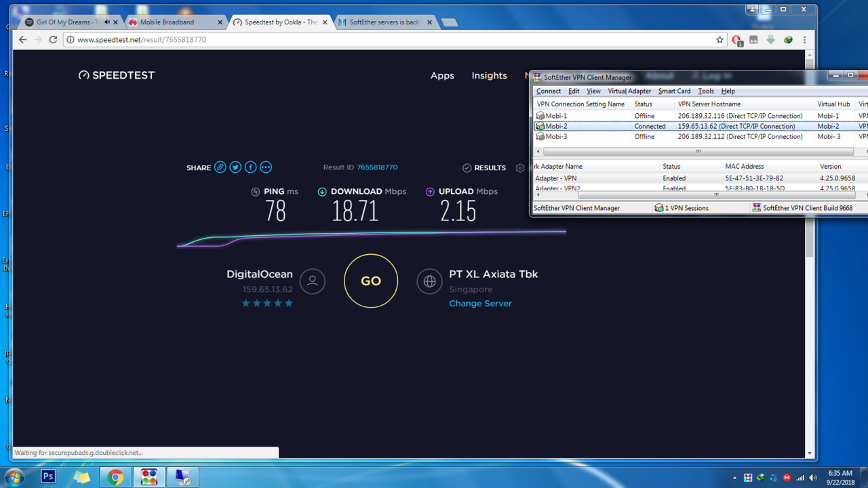Open the View menu in SoftEther

593,91
